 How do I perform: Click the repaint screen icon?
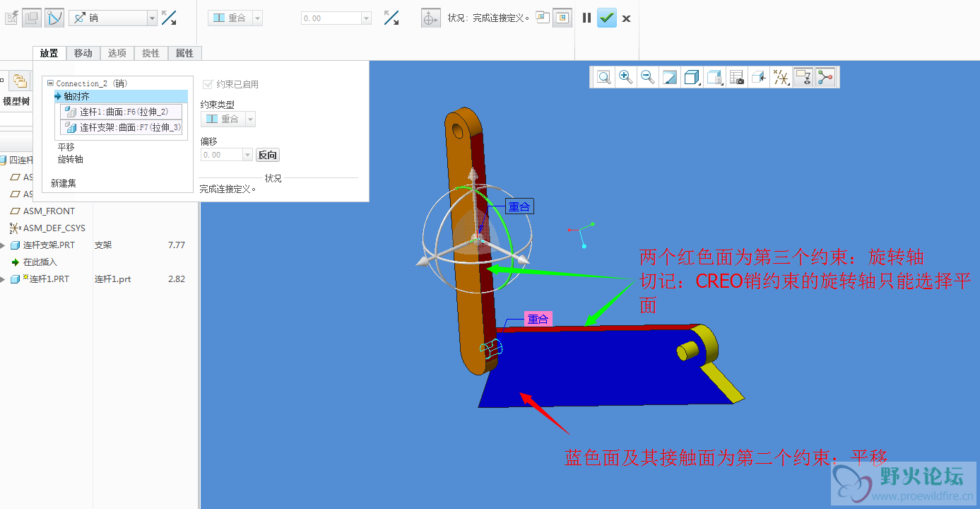pos(670,77)
